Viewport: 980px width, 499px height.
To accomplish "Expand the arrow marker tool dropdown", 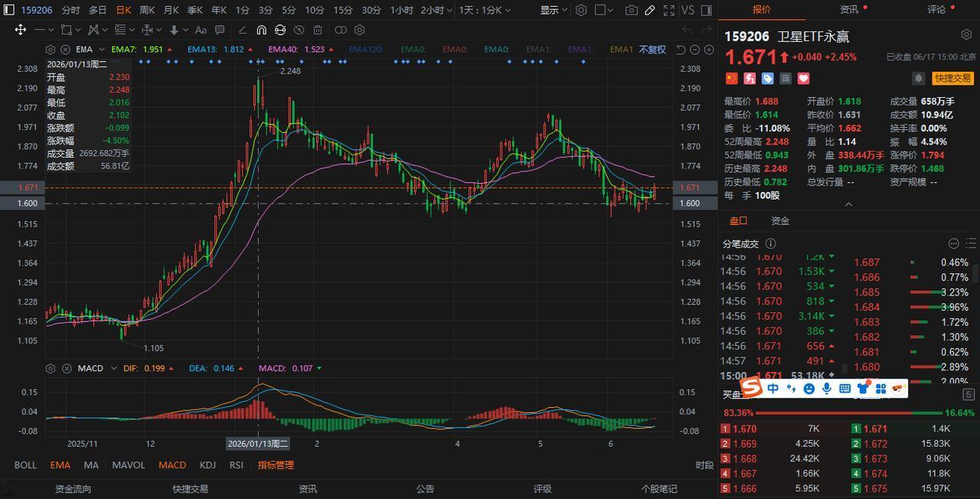I will coord(185,30).
